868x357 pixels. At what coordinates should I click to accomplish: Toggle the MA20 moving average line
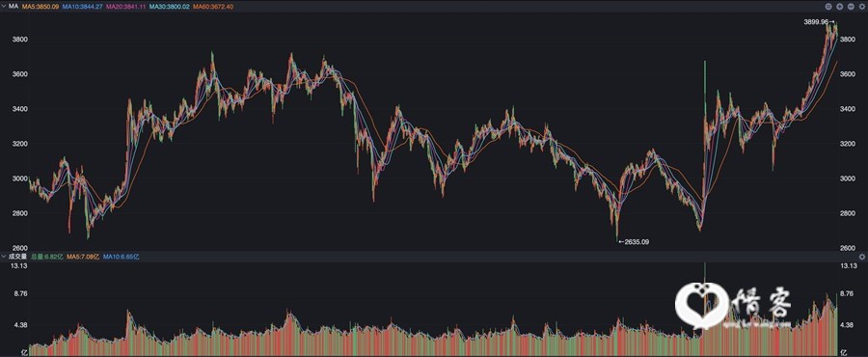coord(125,6)
